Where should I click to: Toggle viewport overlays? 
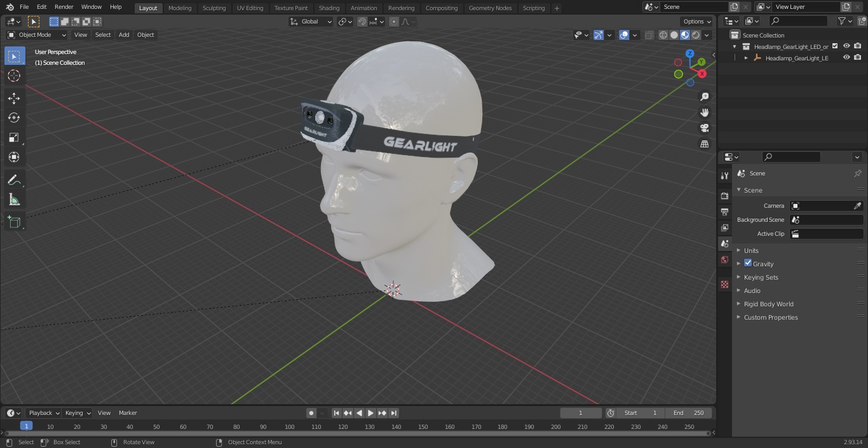point(624,35)
